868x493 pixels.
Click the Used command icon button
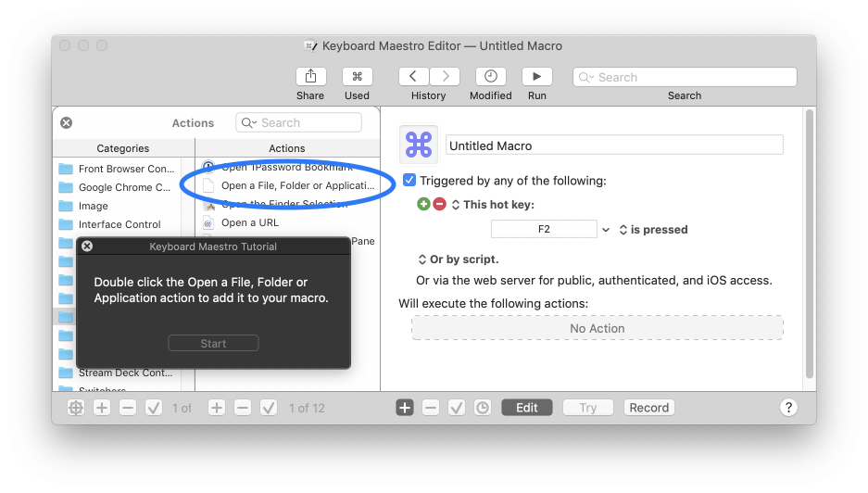click(x=357, y=76)
